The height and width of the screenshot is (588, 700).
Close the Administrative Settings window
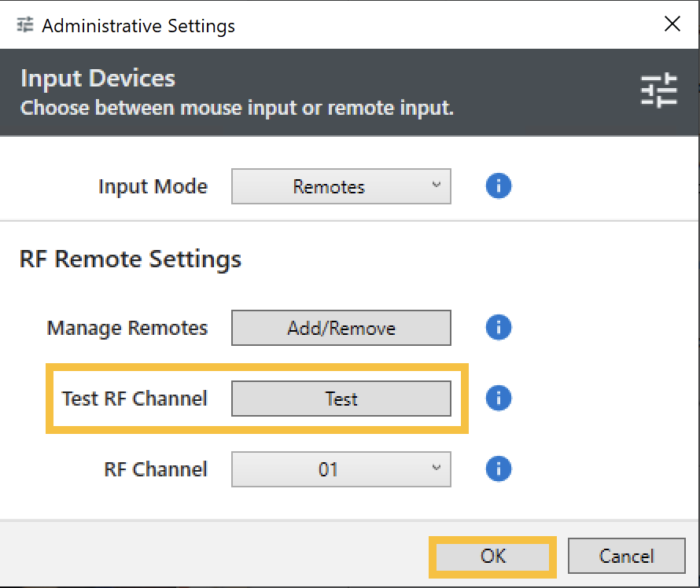tap(672, 24)
